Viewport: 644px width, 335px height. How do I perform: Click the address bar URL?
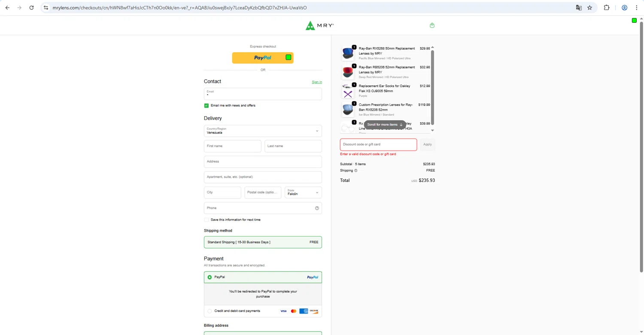click(179, 8)
